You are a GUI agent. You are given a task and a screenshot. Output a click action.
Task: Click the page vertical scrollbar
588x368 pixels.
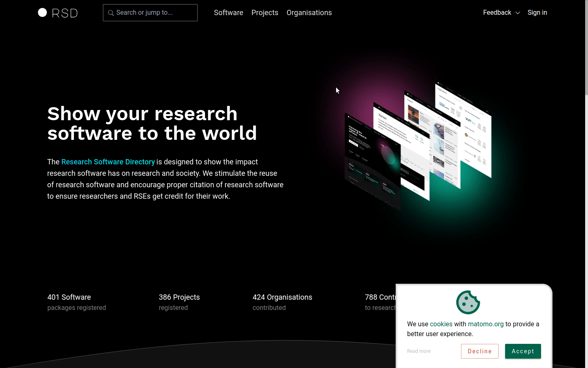(586, 184)
